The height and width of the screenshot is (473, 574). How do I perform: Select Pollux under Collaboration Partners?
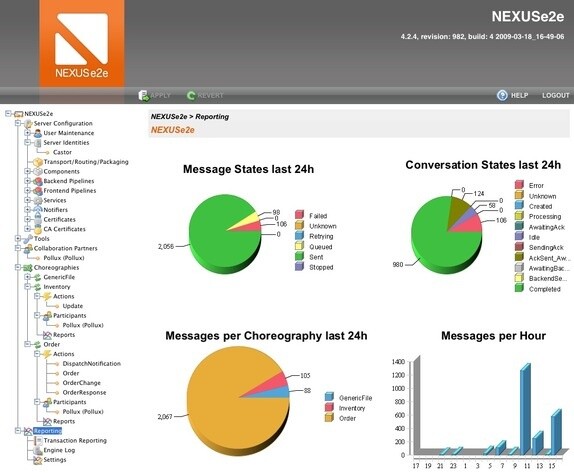[64, 258]
